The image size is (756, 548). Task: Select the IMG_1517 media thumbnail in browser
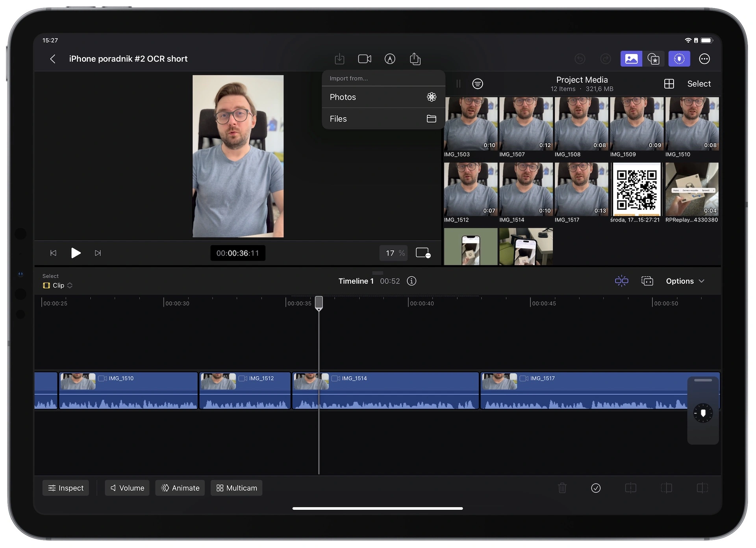[x=581, y=189]
